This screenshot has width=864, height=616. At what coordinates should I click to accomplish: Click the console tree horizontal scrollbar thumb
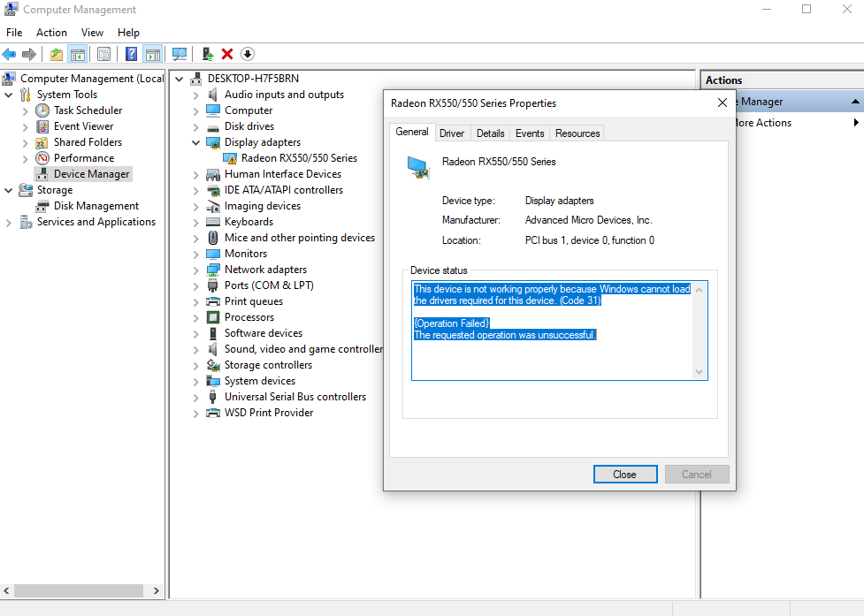coord(79,590)
